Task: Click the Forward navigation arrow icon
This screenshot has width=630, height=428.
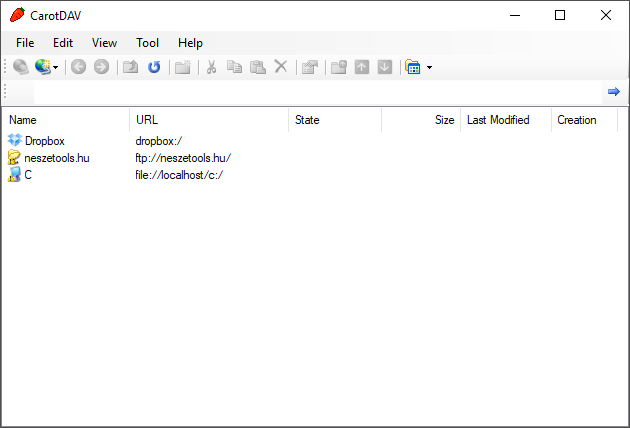Action: 100,67
